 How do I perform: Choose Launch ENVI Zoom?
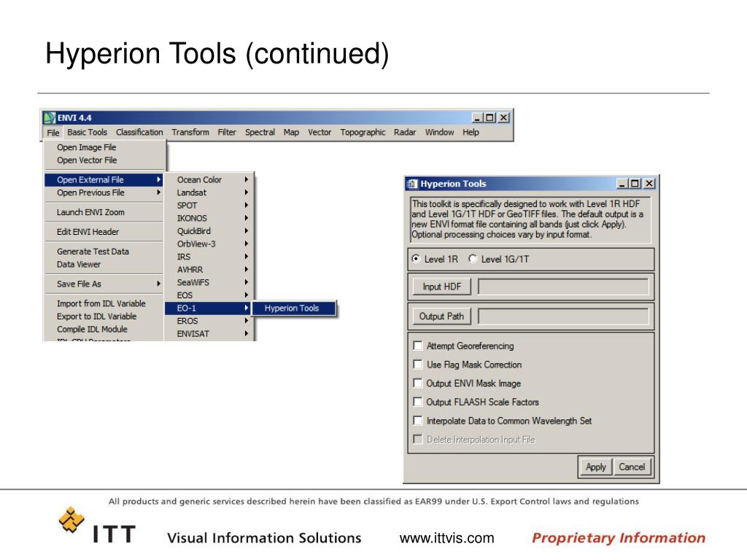coord(104,212)
